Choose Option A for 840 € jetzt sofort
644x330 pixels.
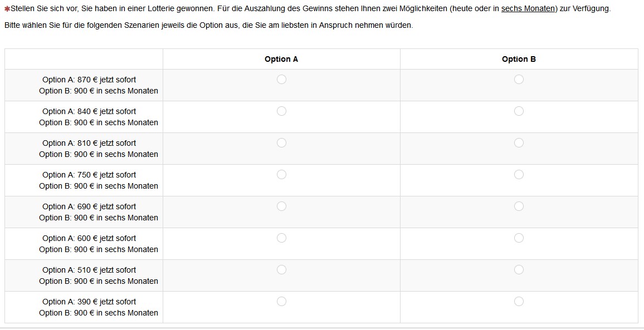point(281,111)
